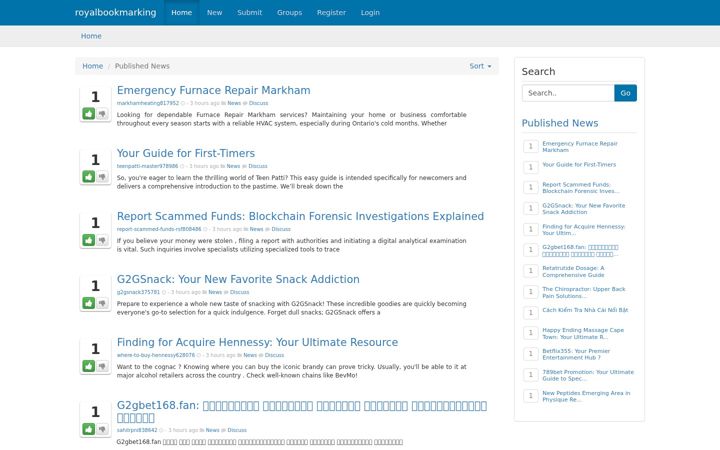Open sidebar link G2GSnack: Your New Favorite

[x=584, y=208]
